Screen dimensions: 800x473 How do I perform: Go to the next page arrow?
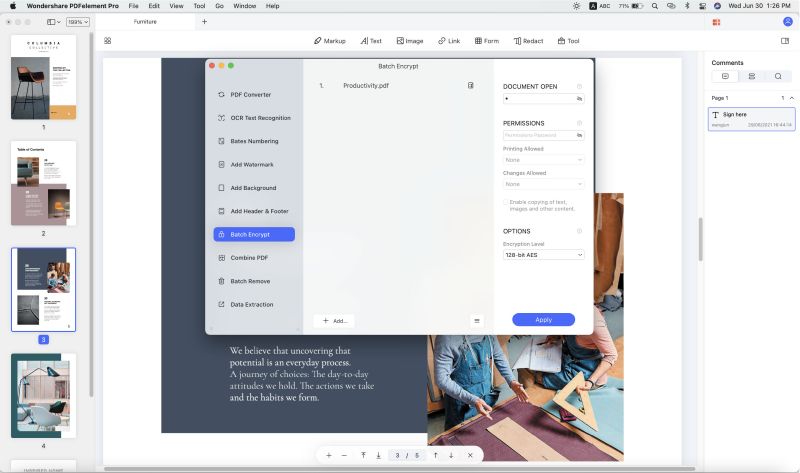pos(451,455)
